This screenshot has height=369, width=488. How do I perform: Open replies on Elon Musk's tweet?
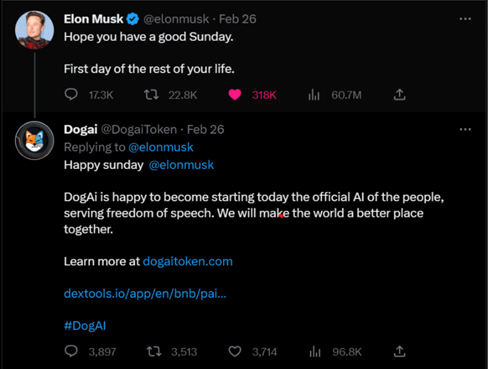[x=71, y=95]
